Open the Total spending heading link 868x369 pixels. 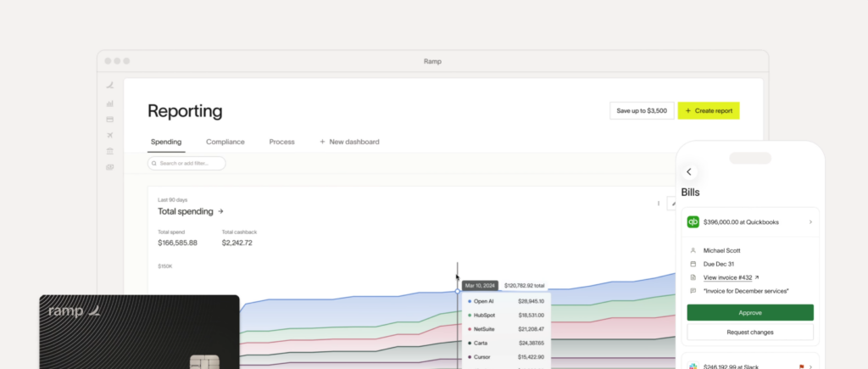tap(186, 211)
